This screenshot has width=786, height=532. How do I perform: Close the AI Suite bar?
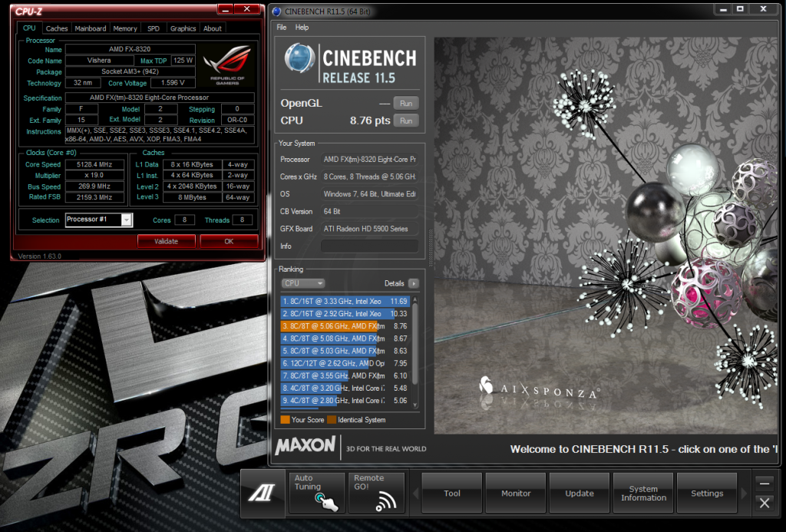[x=765, y=503]
